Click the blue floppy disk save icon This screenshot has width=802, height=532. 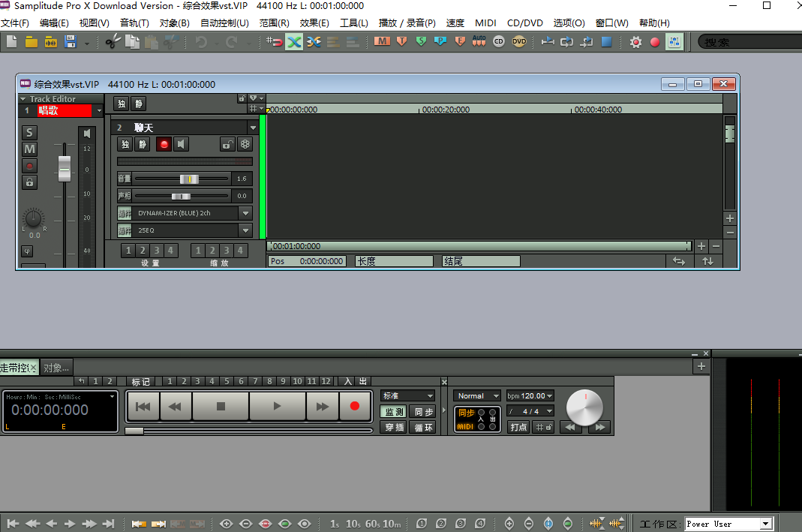coord(71,42)
